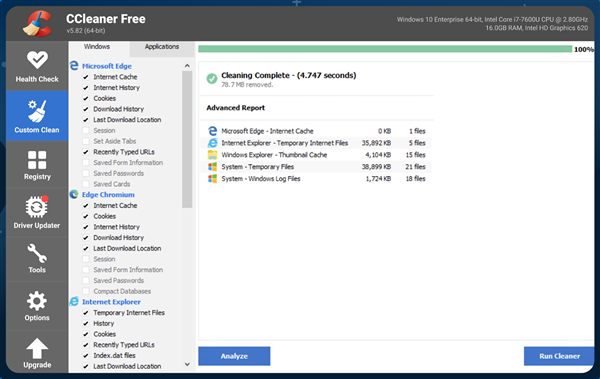Click the Edge Chromium category icon

(x=74, y=194)
